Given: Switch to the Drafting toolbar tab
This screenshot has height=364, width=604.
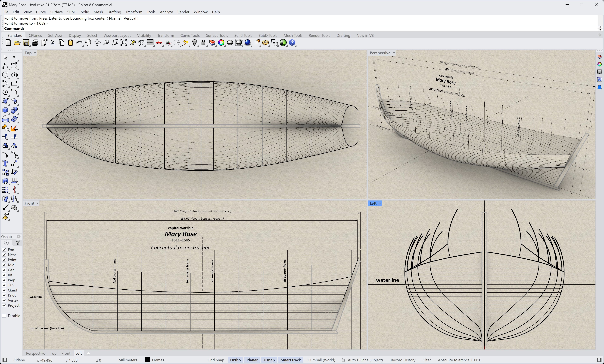Looking at the screenshot, I should point(343,36).
